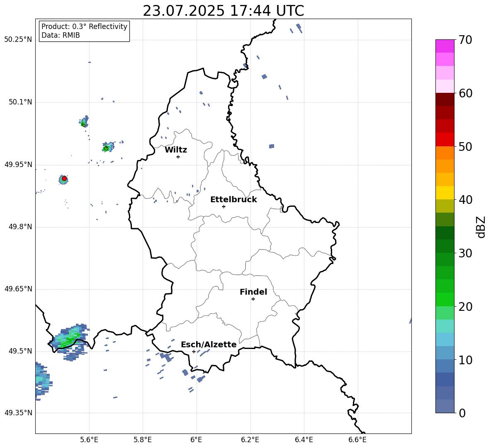Click the colorbar tick label 10
Image resolution: width=491 pixels, height=448 pixels.
pyautogui.click(x=465, y=360)
